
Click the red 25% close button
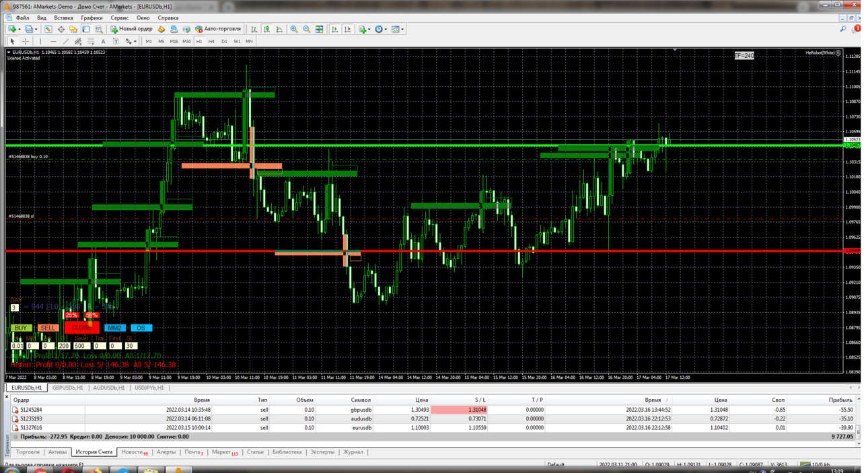(x=71, y=315)
